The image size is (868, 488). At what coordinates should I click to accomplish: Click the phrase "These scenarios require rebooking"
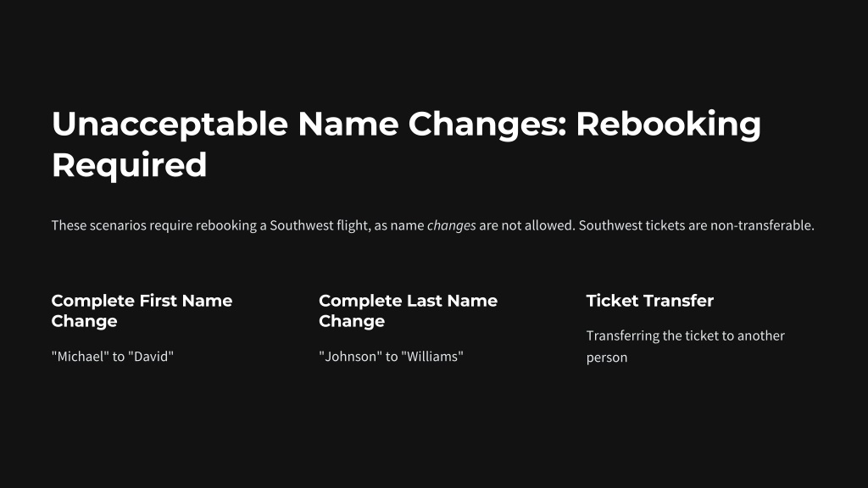[154, 225]
